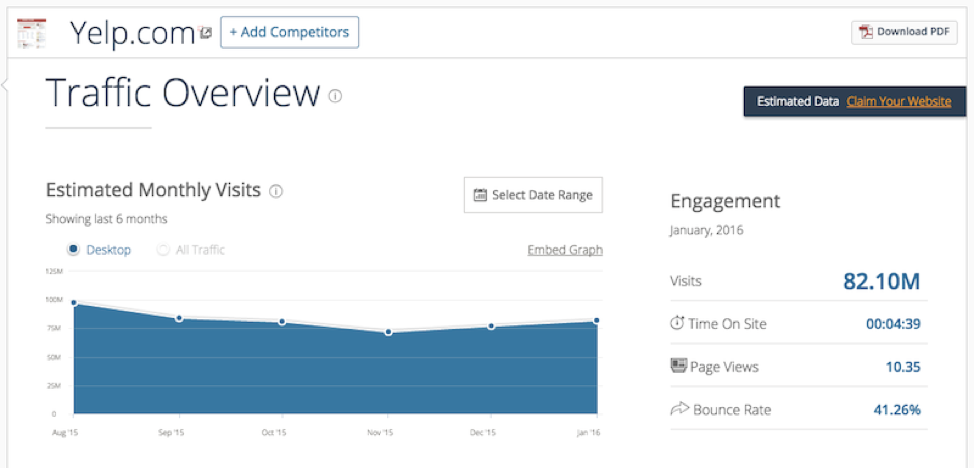This screenshot has width=974, height=468.
Task: Click the Page Views icon
Action: pos(678,365)
